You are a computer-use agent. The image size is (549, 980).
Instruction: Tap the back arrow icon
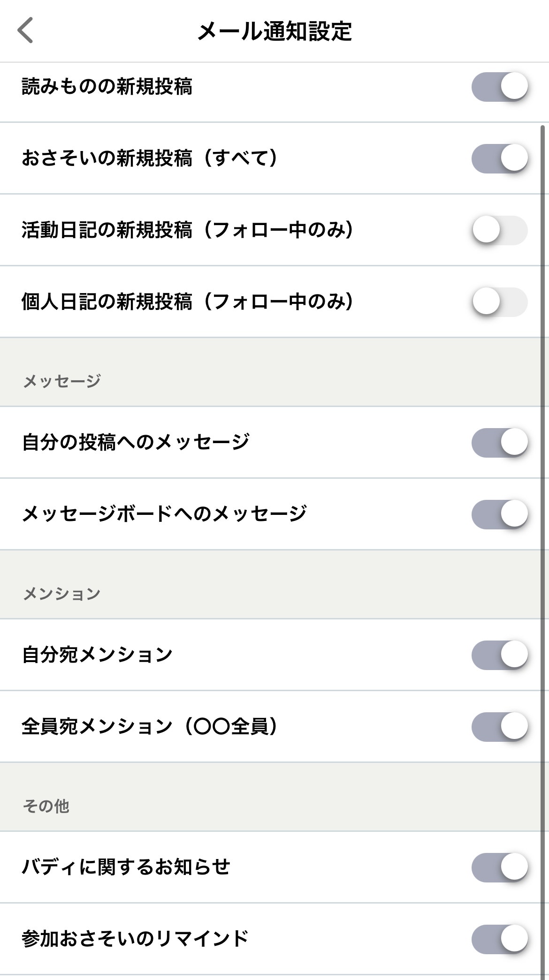pyautogui.click(x=25, y=30)
